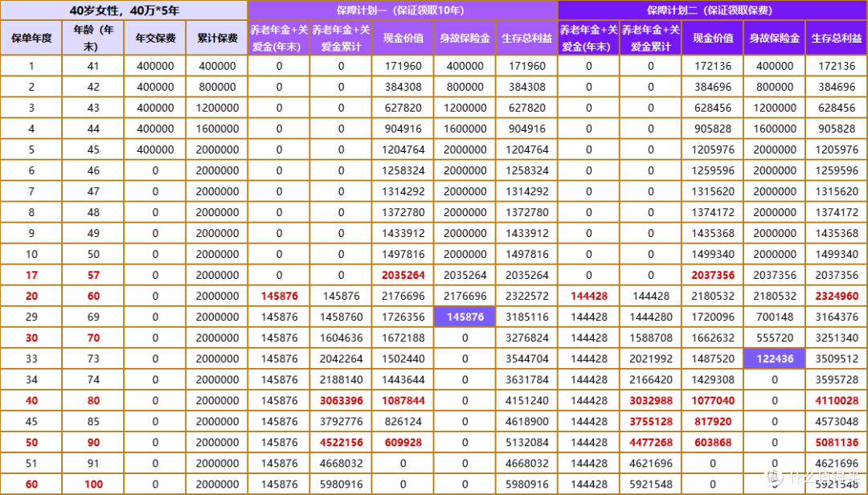Click the red cumulative value 4477268
868x495 pixels.
tap(650, 443)
